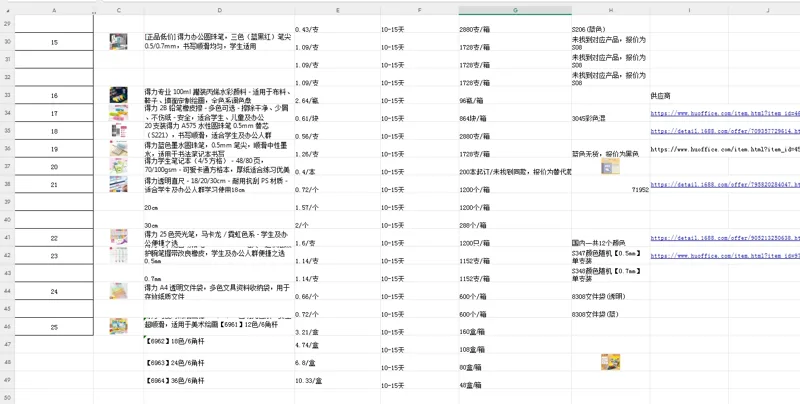Select the image in column H row 48
800x404 pixels.
coord(610,362)
